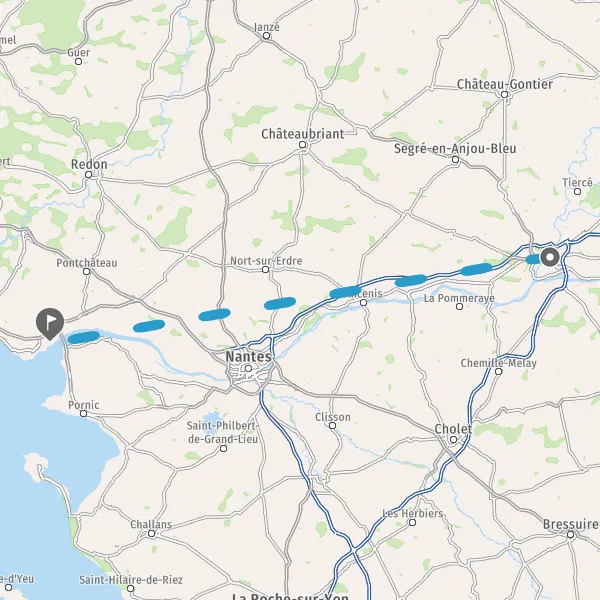The image size is (600, 600).
Task: Click the Segré-en-Anjou-Bleu label
Action: pyautogui.click(x=455, y=148)
